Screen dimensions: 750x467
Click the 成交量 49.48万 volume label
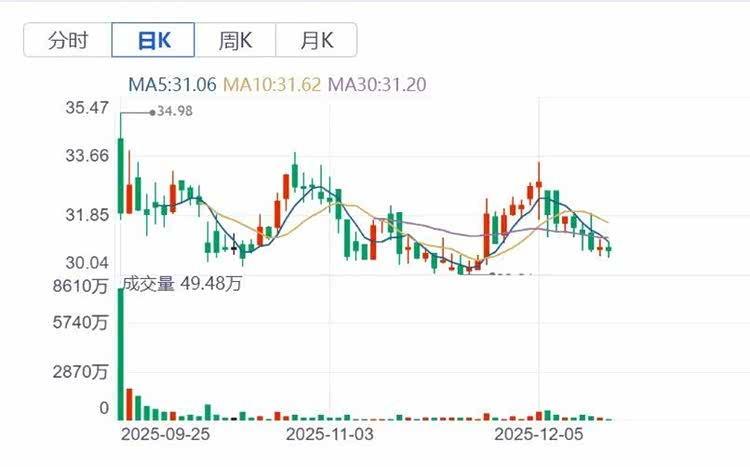(x=182, y=284)
